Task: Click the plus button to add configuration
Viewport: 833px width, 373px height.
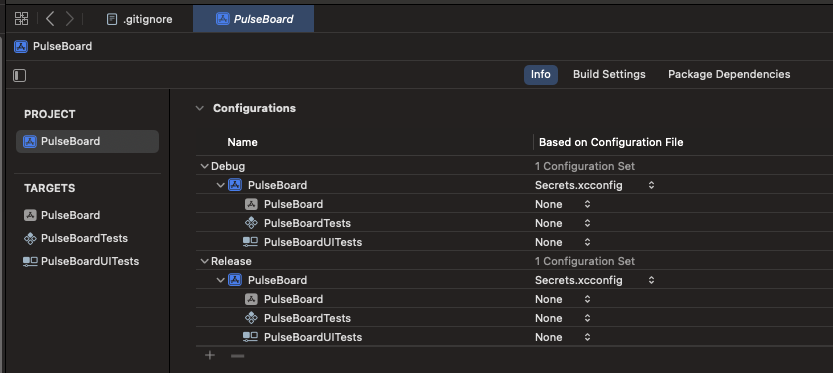Action: (210, 355)
